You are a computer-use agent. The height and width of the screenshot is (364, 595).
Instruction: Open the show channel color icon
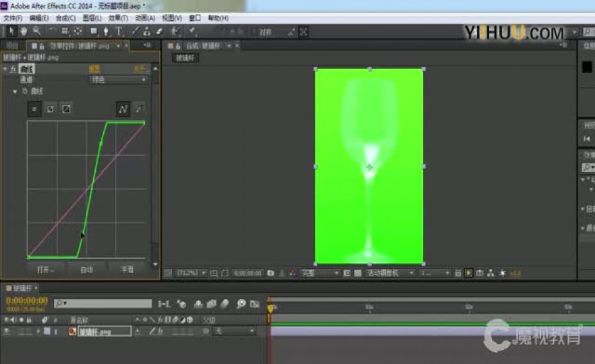pos(293,273)
